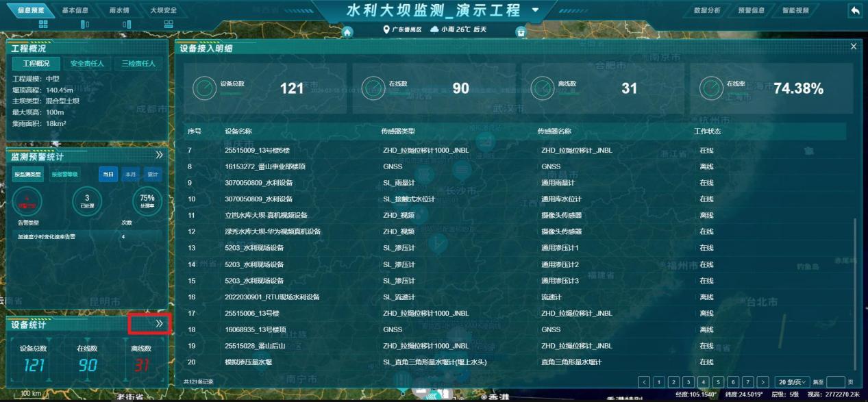The image size is (868, 402).
Task: Select the 按报警等级 filter toggle
Action: [x=65, y=175]
